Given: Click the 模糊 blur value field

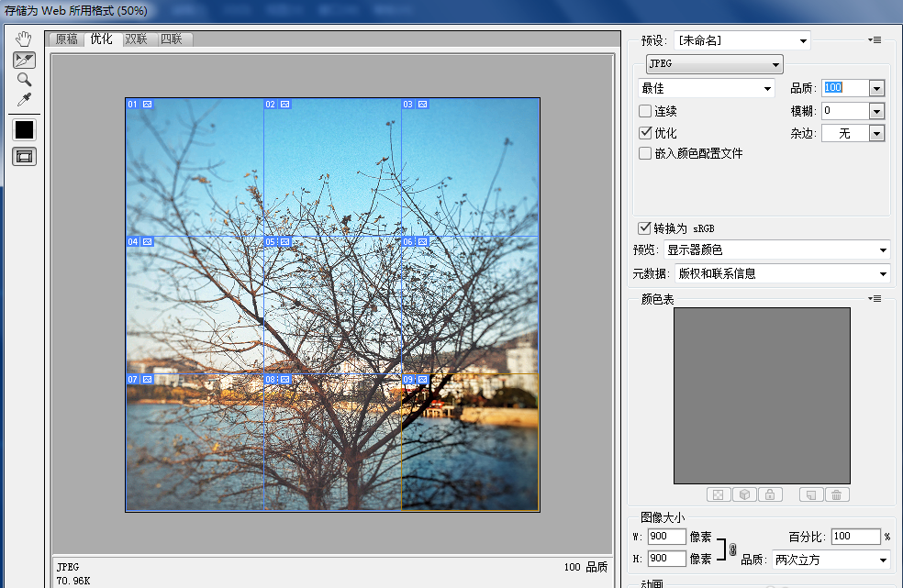Looking at the screenshot, I should (845, 111).
